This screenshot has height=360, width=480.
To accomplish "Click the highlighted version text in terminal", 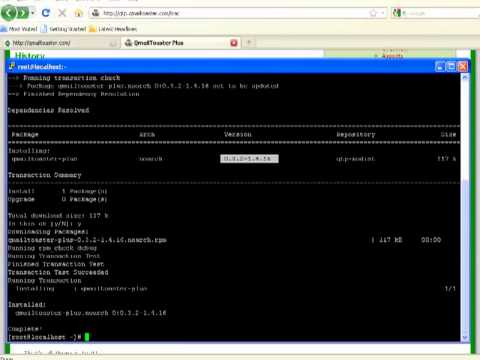I will pos(249,159).
